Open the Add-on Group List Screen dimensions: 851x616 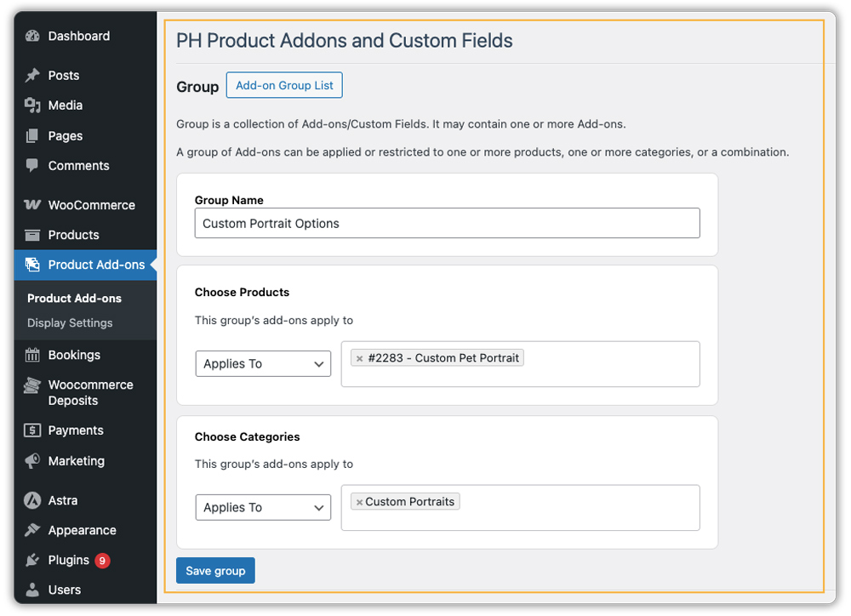pos(284,85)
